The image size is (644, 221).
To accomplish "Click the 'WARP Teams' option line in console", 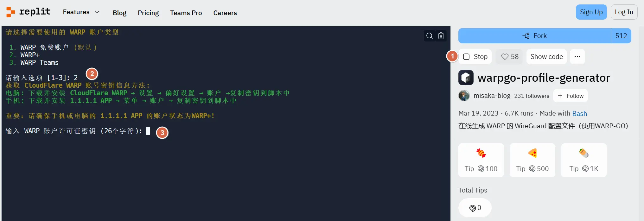I will click(39, 63).
